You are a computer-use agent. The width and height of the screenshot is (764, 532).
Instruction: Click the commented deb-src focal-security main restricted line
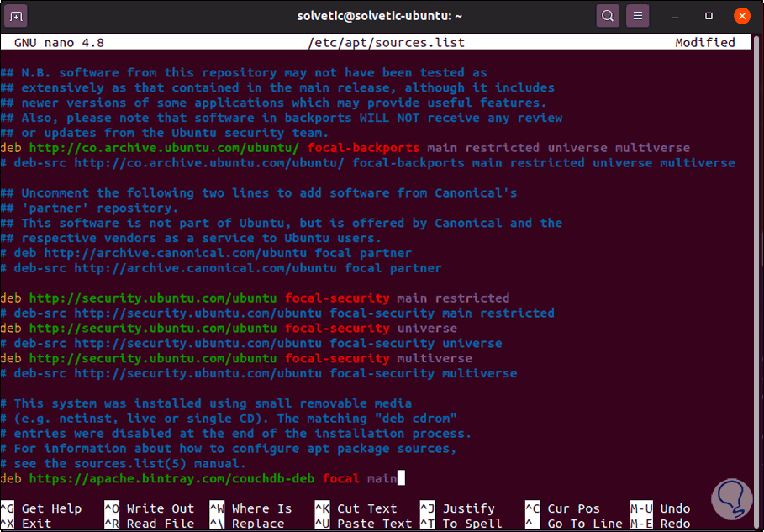(x=277, y=313)
